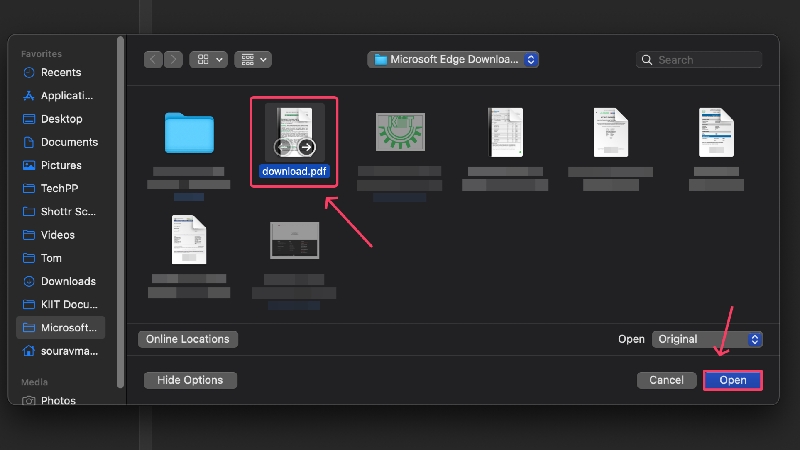Select the KIIT Docu... folder in sidebar
Viewport: 800px width, 450px height.
coord(60,304)
